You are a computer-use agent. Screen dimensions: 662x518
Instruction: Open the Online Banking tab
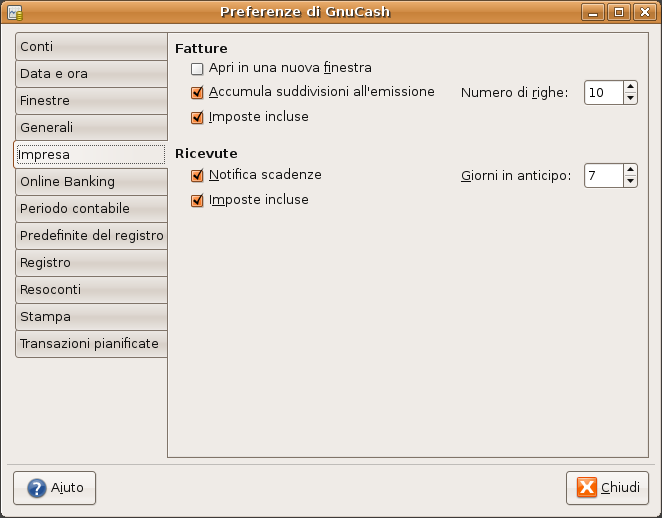(91, 182)
